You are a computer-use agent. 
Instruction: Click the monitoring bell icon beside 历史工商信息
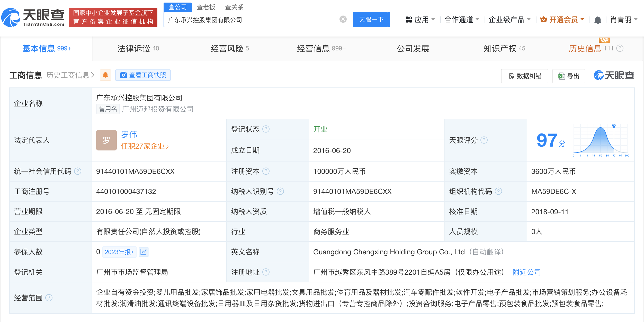pos(105,75)
